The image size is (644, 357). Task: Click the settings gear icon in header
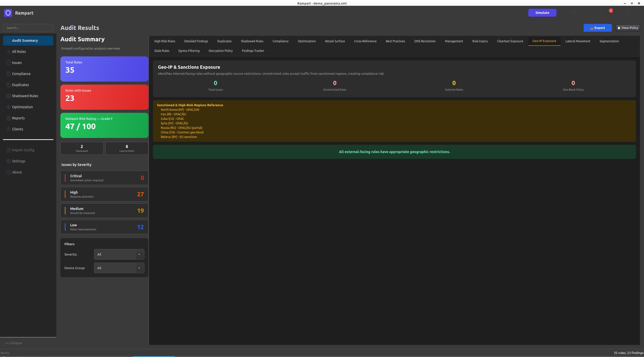[628, 13]
